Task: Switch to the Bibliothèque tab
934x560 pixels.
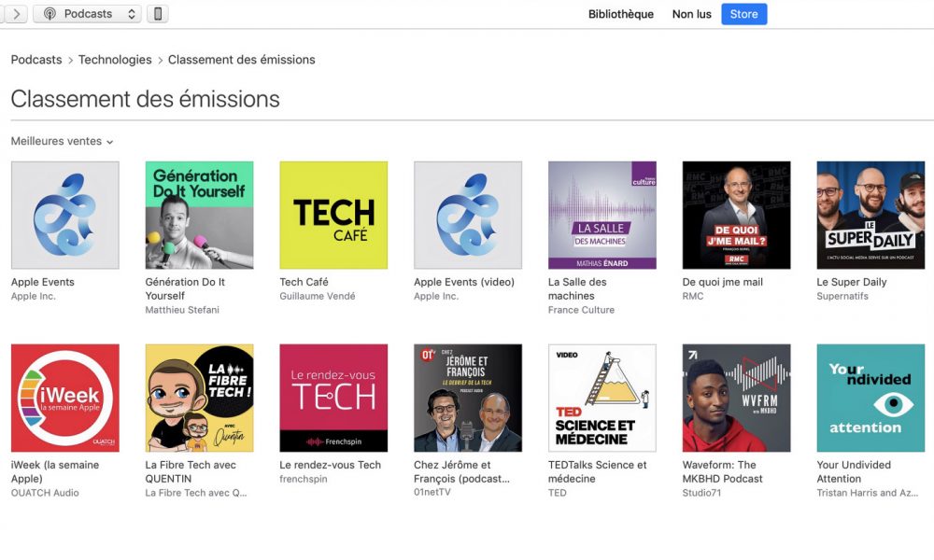Action: click(621, 14)
